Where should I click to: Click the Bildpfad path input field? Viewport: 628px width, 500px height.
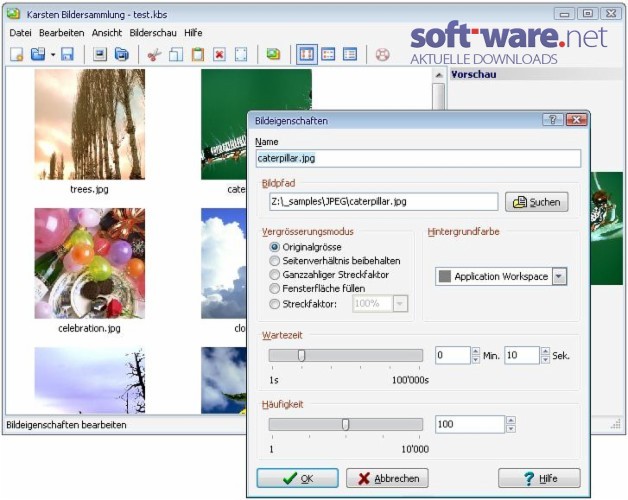(x=384, y=202)
